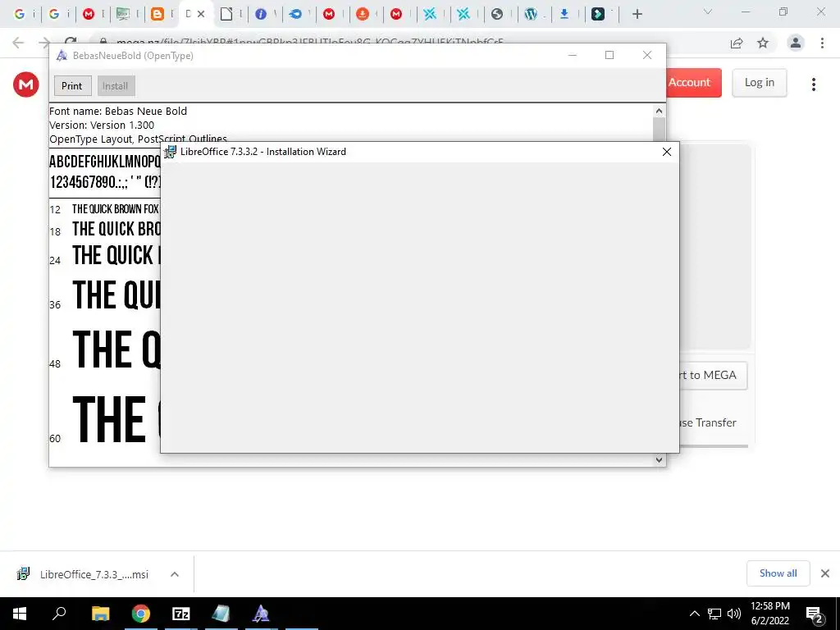Screen dimensions: 840x630
Task: Click the red Account button on MEGA
Action: pos(694,83)
